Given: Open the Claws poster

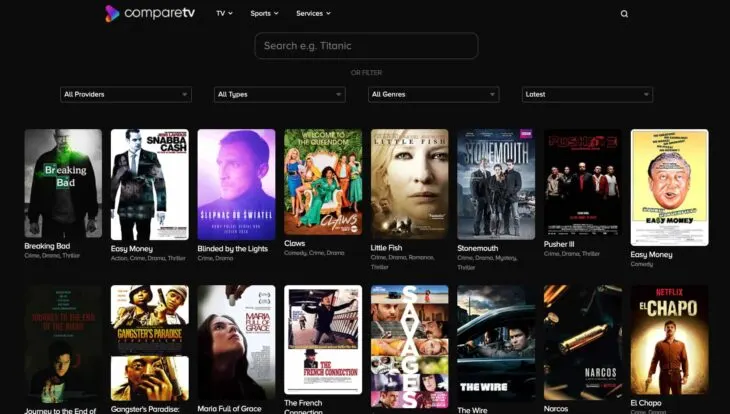Looking at the screenshot, I should [323, 182].
